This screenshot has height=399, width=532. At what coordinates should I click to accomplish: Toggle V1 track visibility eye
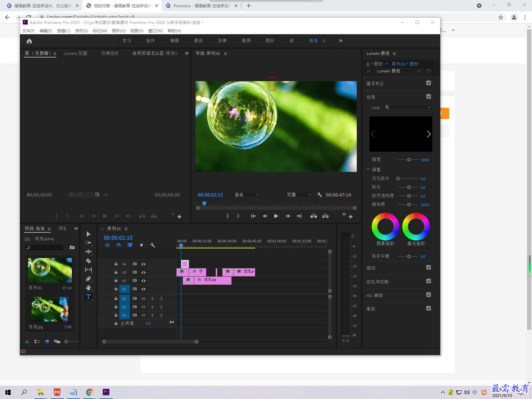pyautogui.click(x=144, y=289)
